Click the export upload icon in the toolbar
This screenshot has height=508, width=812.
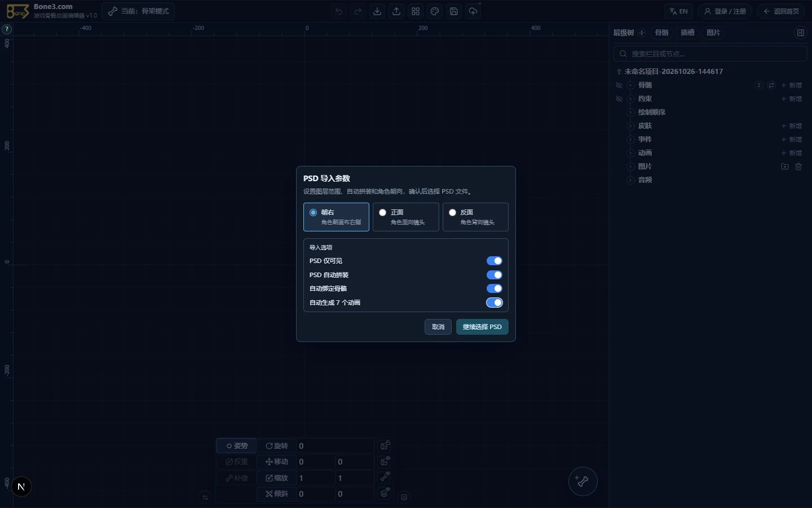[396, 11]
